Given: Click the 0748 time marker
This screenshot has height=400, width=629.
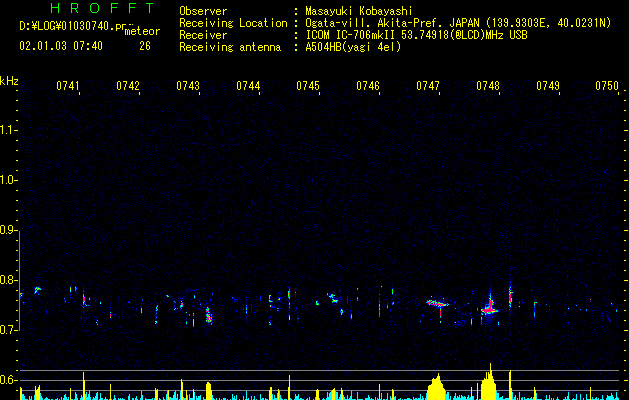Looking at the screenshot, I should [x=488, y=85].
